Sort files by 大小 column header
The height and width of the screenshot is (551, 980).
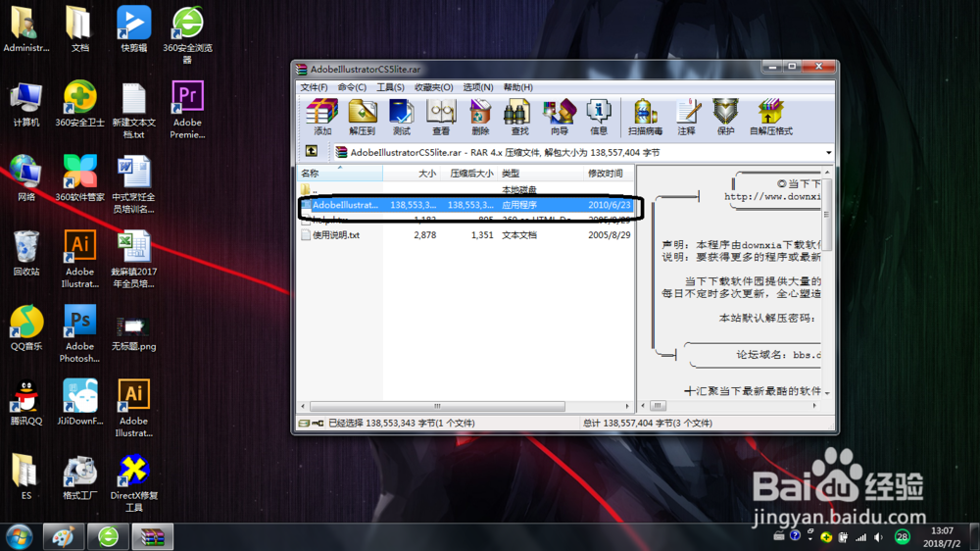click(412, 174)
